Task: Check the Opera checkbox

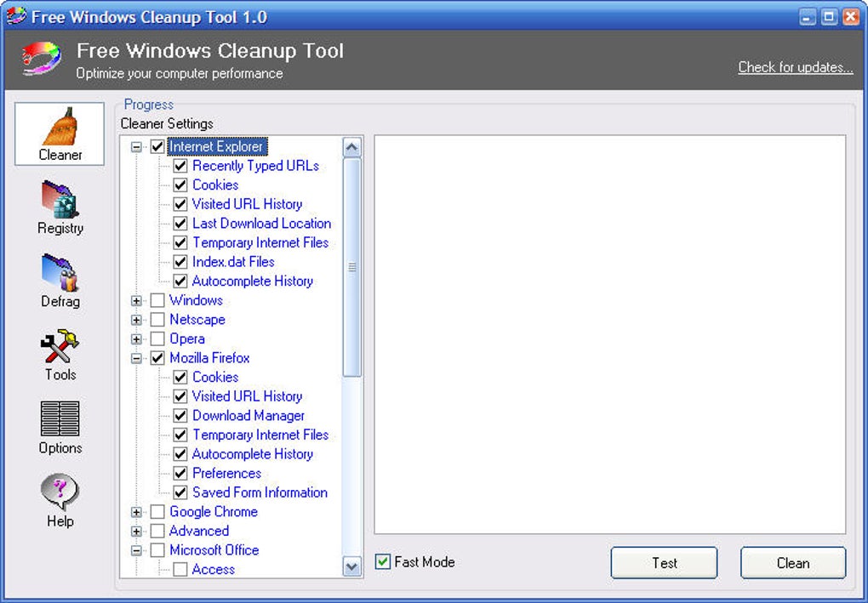Action: coord(157,338)
